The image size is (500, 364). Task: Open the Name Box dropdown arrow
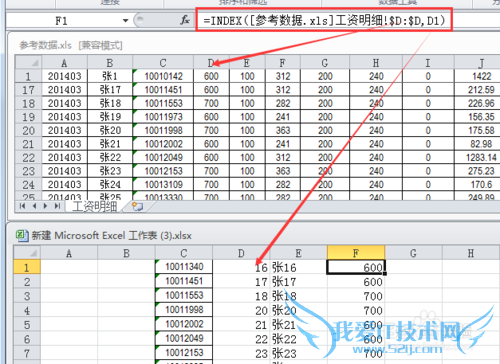point(125,21)
